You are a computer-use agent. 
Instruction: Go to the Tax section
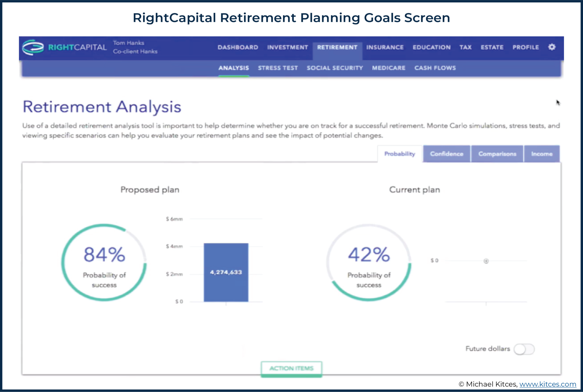(465, 47)
